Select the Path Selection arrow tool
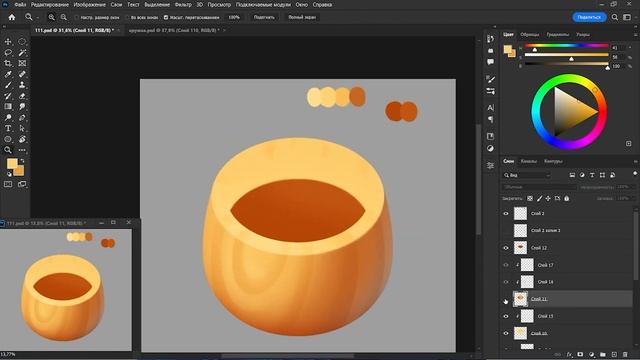 tap(22, 128)
